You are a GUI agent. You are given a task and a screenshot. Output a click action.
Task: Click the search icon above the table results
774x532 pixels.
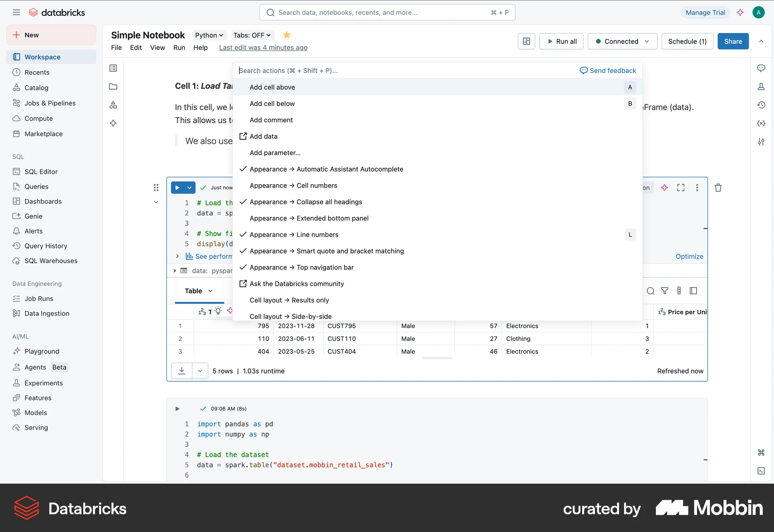click(650, 291)
